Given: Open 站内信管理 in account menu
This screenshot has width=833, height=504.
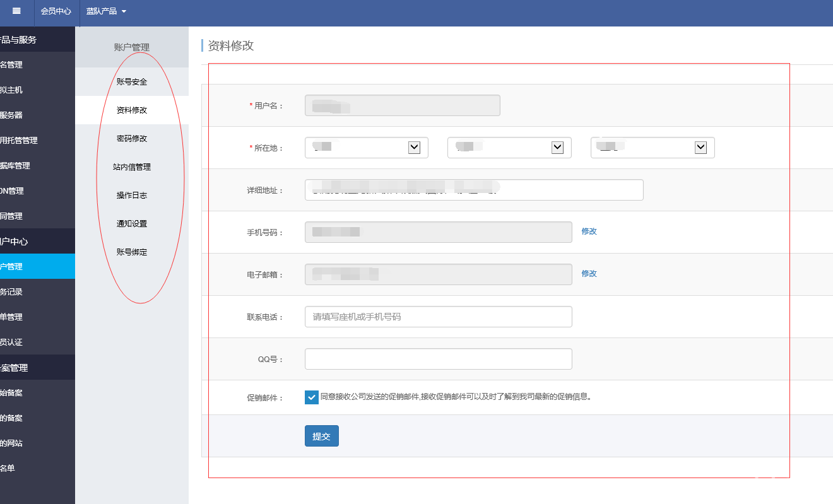Looking at the screenshot, I should pos(132,167).
